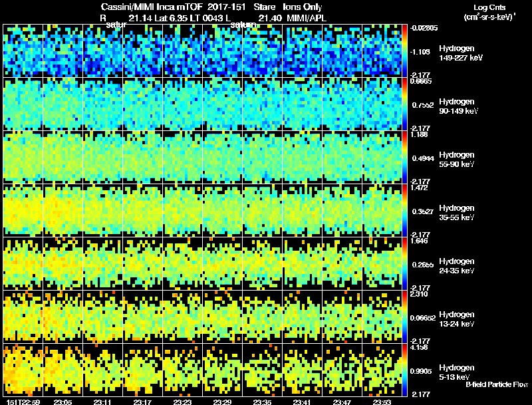
Task: Select the Hydrogen 149-227 keV row label
Action: click(x=460, y=53)
